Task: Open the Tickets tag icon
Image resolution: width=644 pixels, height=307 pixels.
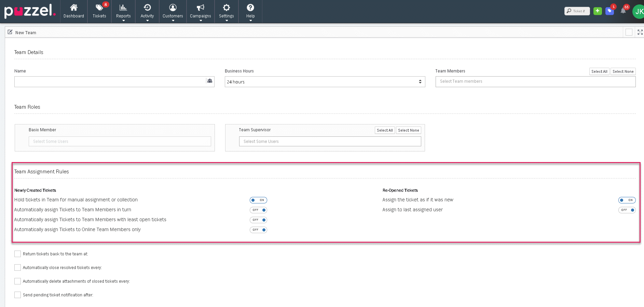Action: [x=99, y=8]
